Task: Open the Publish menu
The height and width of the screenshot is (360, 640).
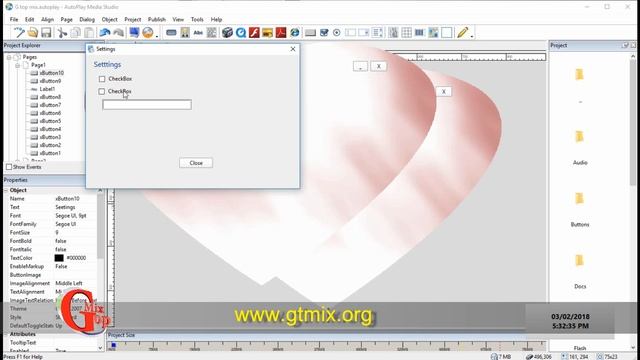Action: tap(157, 19)
